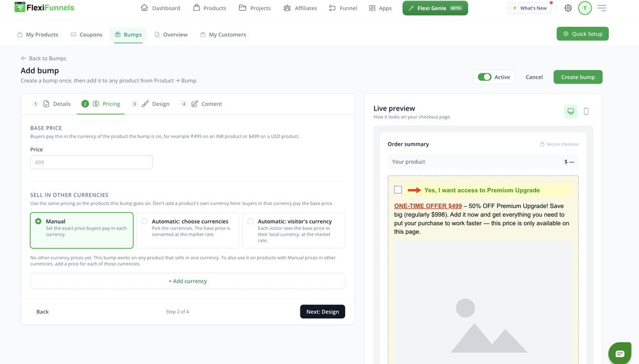
Task: Open the hamburger menu icon
Action: (x=602, y=8)
